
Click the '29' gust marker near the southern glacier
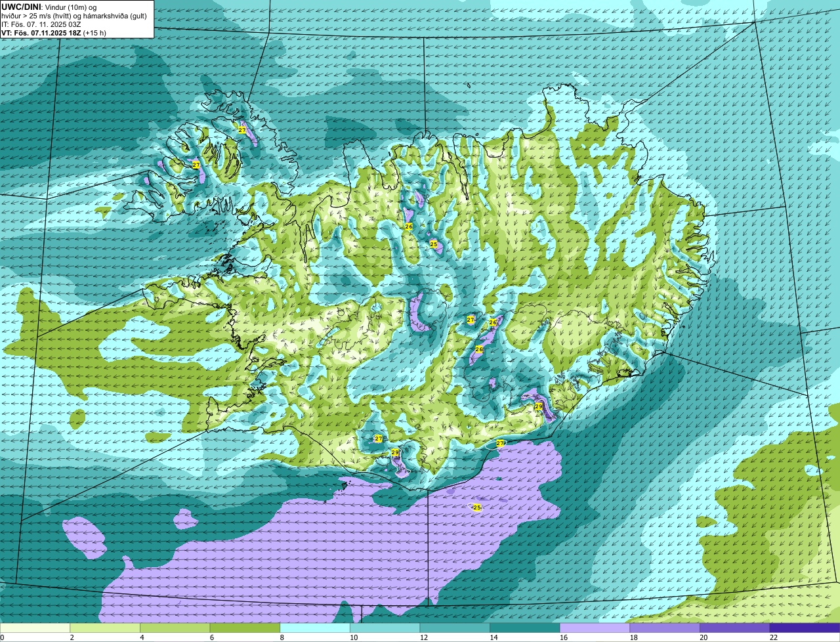(x=395, y=452)
